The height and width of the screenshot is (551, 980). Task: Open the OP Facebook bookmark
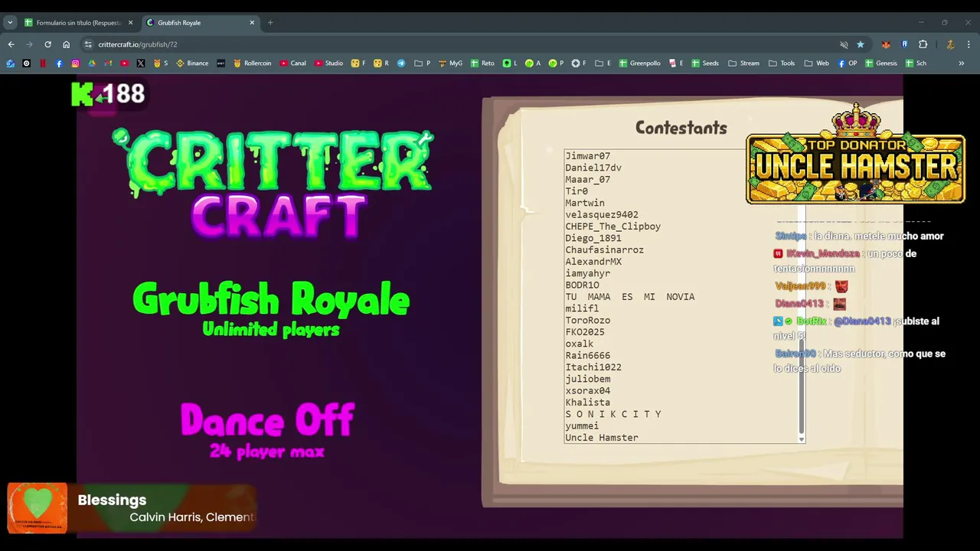848,64
